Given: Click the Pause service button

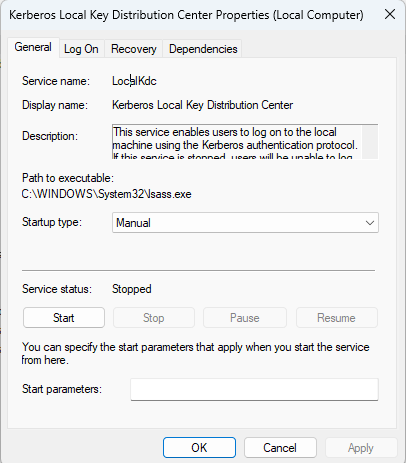Looking at the screenshot, I should [245, 318].
